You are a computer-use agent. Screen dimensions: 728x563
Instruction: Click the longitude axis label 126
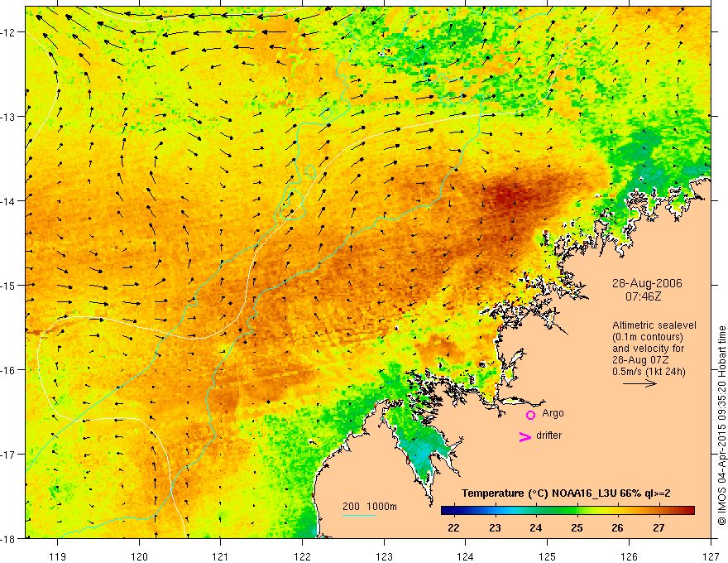(629, 556)
